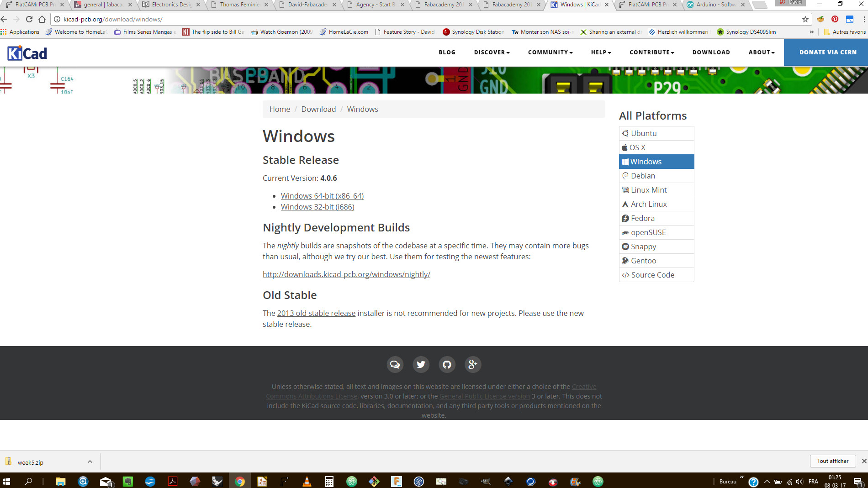Expand the Contribute menu
This screenshot has height=488, width=868.
pos(652,52)
